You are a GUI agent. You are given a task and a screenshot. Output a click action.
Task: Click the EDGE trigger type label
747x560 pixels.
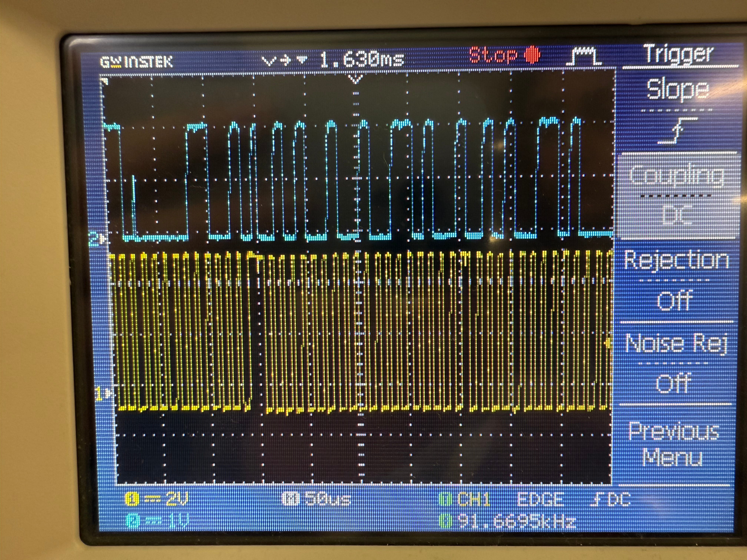541,499
